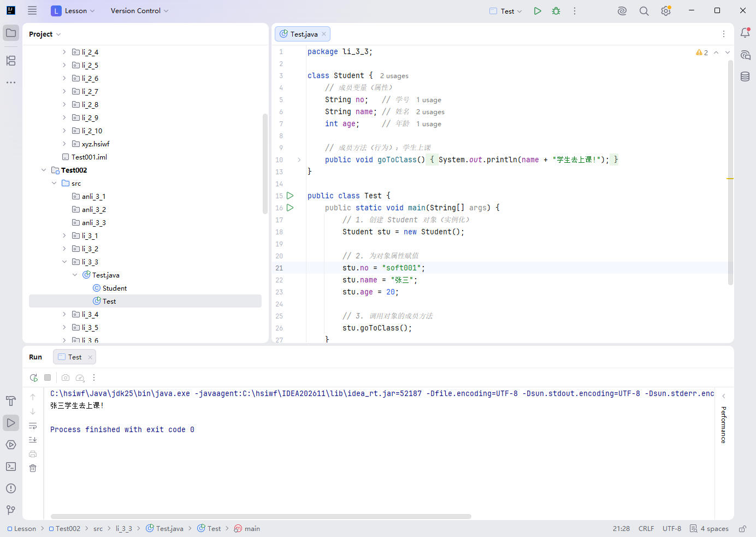The image size is (756, 537).
Task: Show more tool windows ellipsis
Action: click(x=11, y=82)
